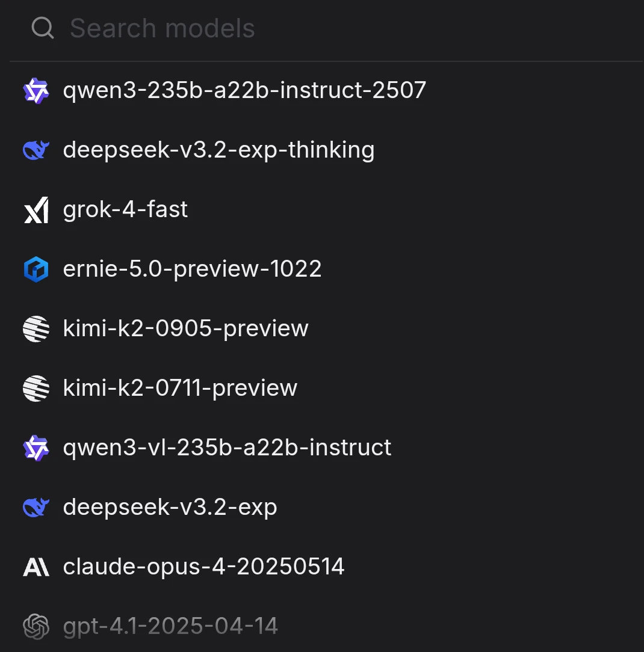644x652 pixels.
Task: Click the xAI logo beside grok-4-fast
Action: point(36,210)
